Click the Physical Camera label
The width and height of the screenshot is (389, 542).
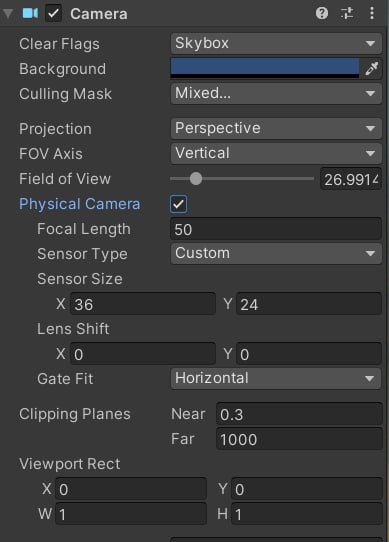click(80, 204)
